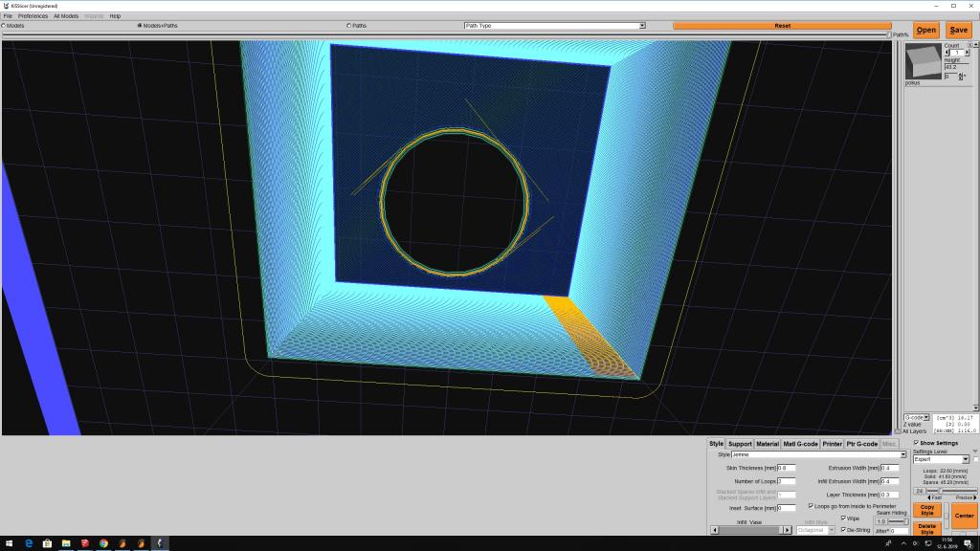Open the Style name dropdown

(902, 455)
